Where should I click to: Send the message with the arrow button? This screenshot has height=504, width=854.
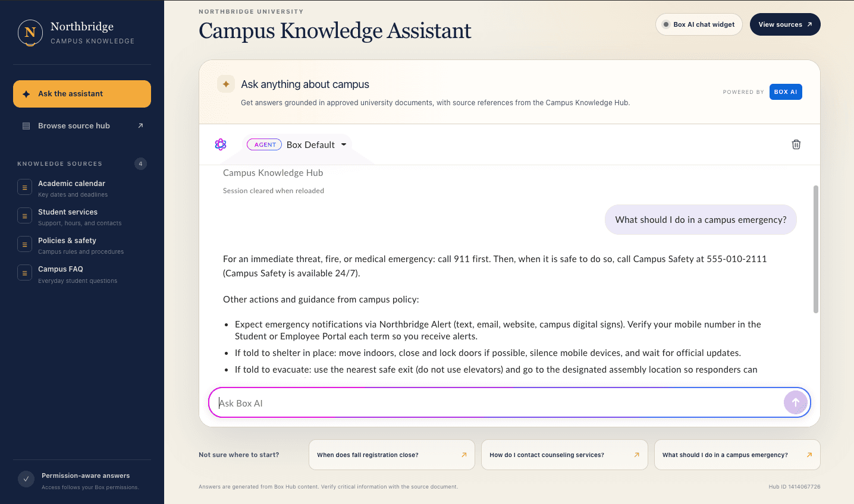click(796, 402)
